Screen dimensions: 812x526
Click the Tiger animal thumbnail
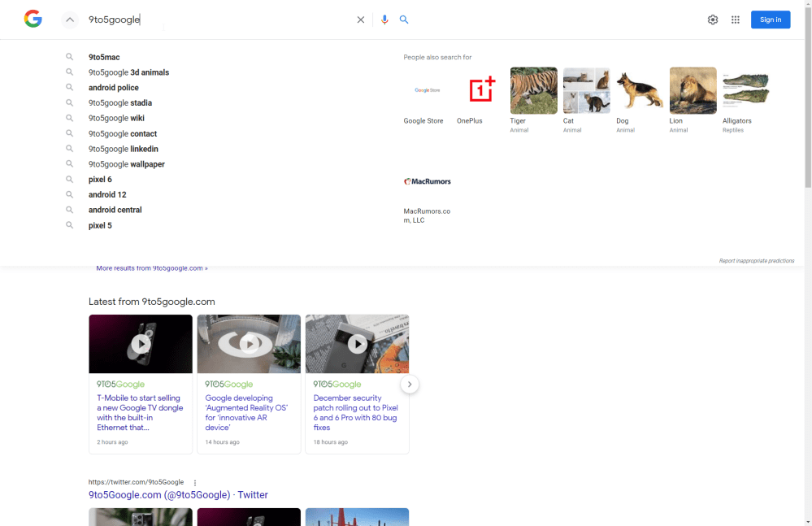pyautogui.click(x=533, y=90)
